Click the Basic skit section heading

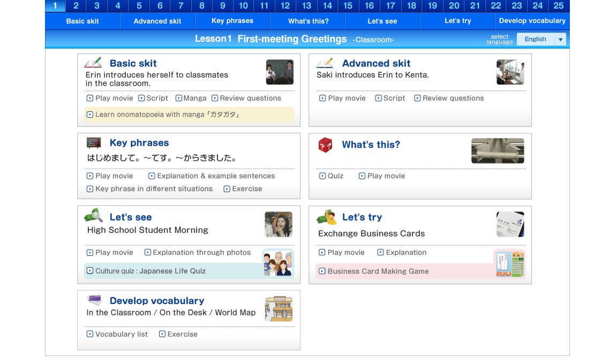coord(133,63)
